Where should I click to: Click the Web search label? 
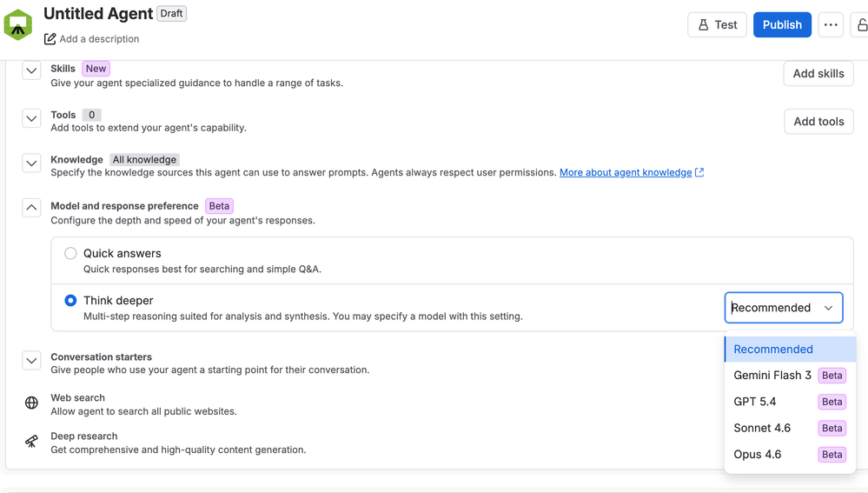click(x=77, y=397)
